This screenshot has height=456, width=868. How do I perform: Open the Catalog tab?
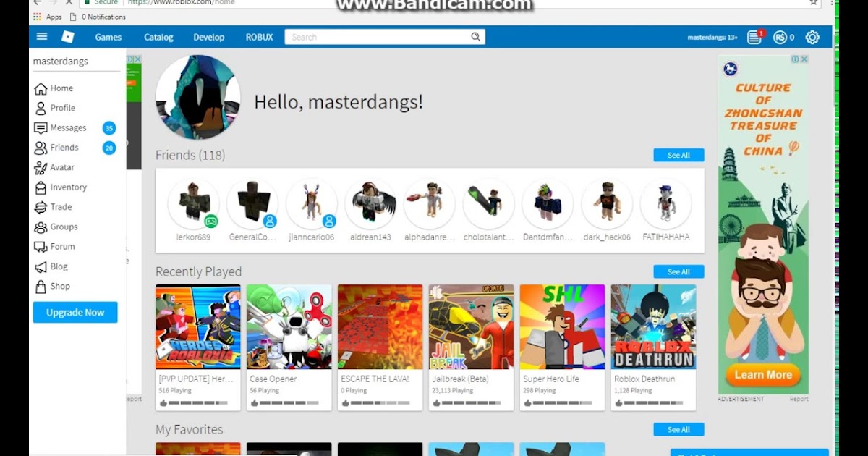tap(158, 37)
